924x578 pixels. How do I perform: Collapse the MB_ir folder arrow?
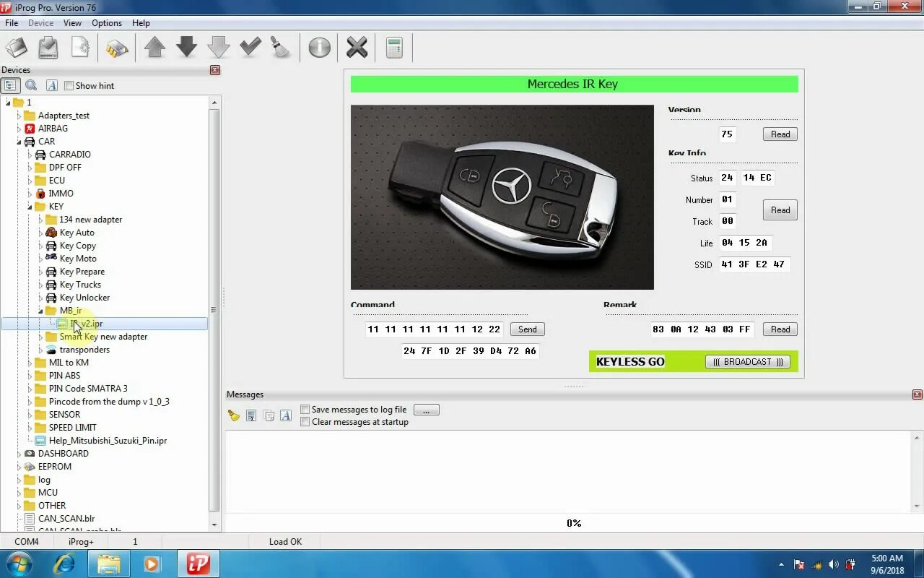click(41, 311)
